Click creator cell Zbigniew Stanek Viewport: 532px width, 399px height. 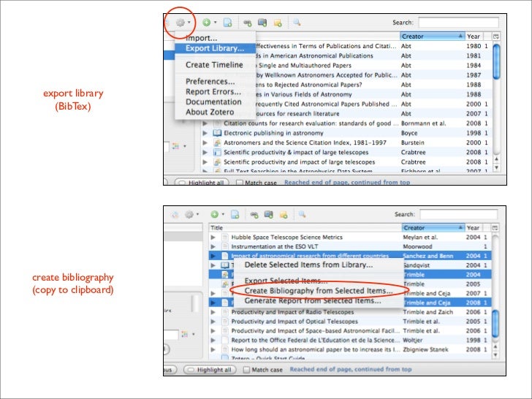(425, 349)
